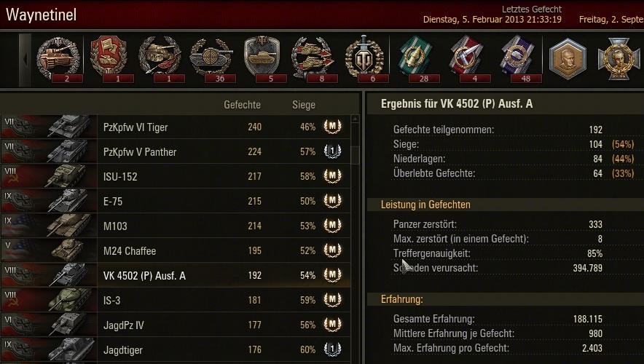Click the cross-shaped portrait medal
Image resolution: width=644 pixels, height=364 pixels.
[619, 59]
